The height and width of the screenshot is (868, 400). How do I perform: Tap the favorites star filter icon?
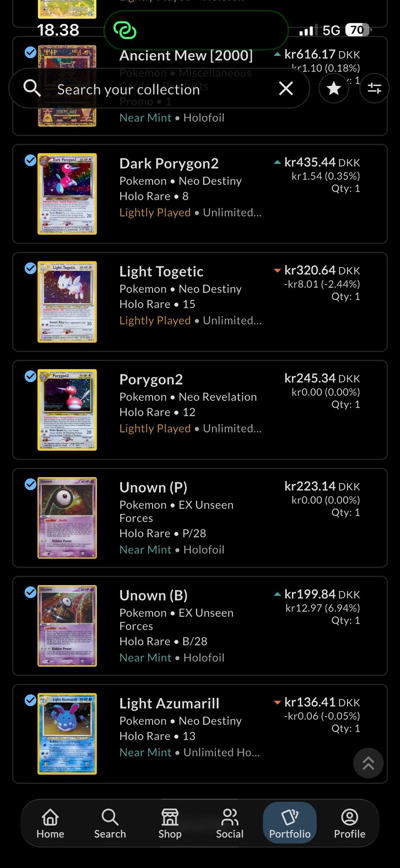(334, 88)
